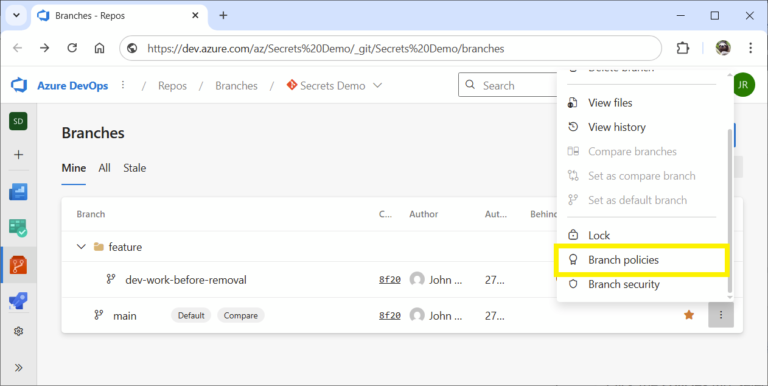Select Compare branches menu item
This screenshot has width=768, height=386.
tap(642, 151)
